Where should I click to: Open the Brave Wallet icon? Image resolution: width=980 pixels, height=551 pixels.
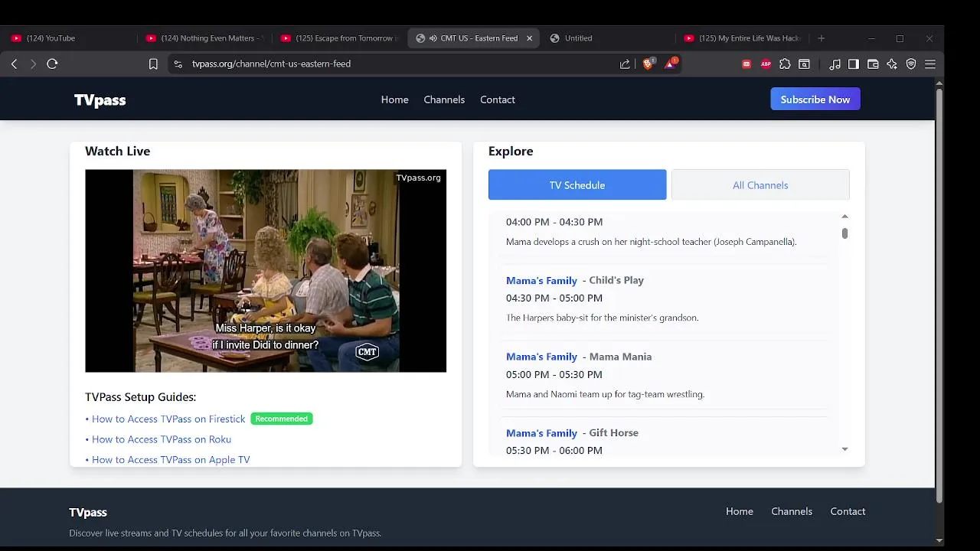point(873,64)
